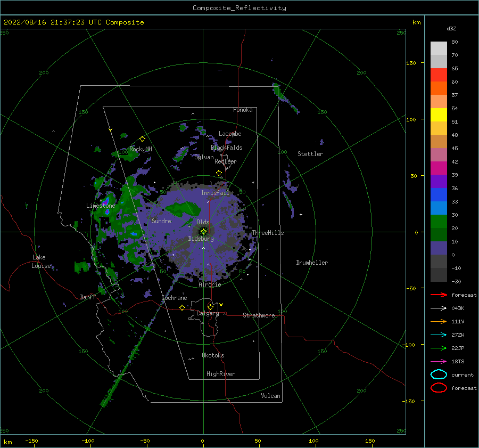The image size is (479, 448).
Task: Click the yellow diamond marker below Cochrane
Action: point(182,307)
